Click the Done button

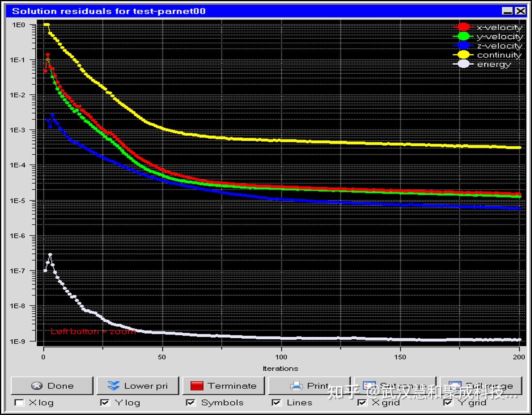[x=52, y=386]
